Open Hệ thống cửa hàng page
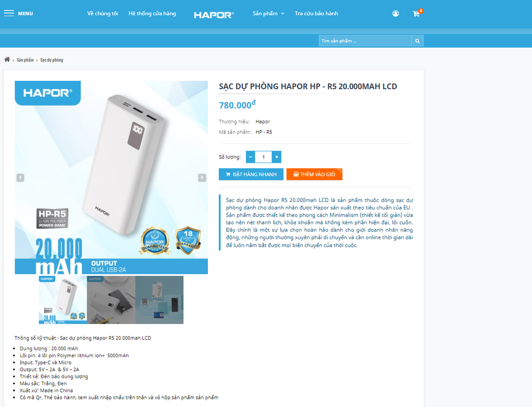532x407 pixels. pos(152,13)
